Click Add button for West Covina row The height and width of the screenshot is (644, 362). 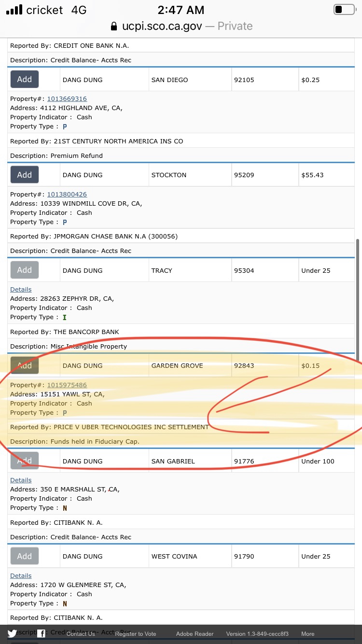[25, 556]
